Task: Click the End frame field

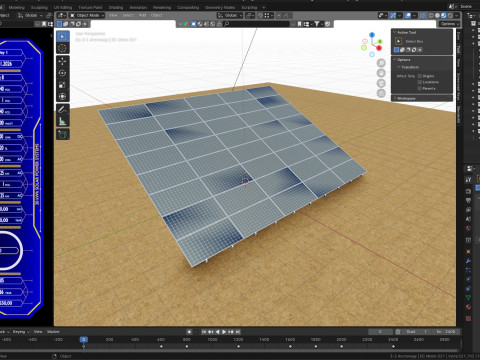Action: pyautogui.click(x=445, y=332)
